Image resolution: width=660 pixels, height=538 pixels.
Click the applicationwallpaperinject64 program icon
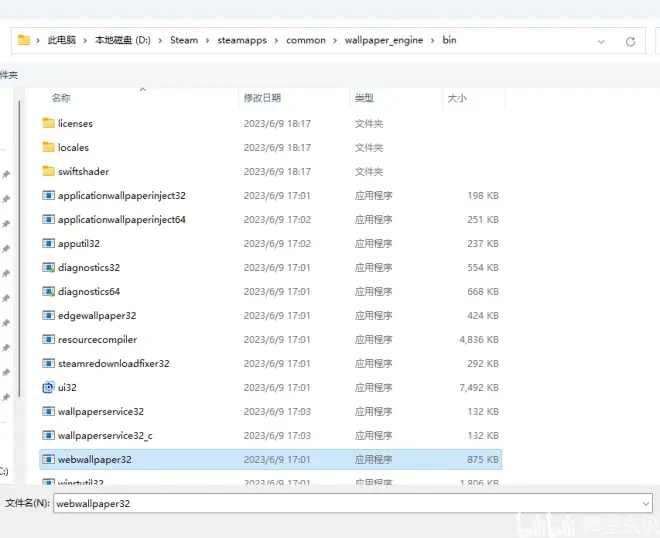(48, 219)
